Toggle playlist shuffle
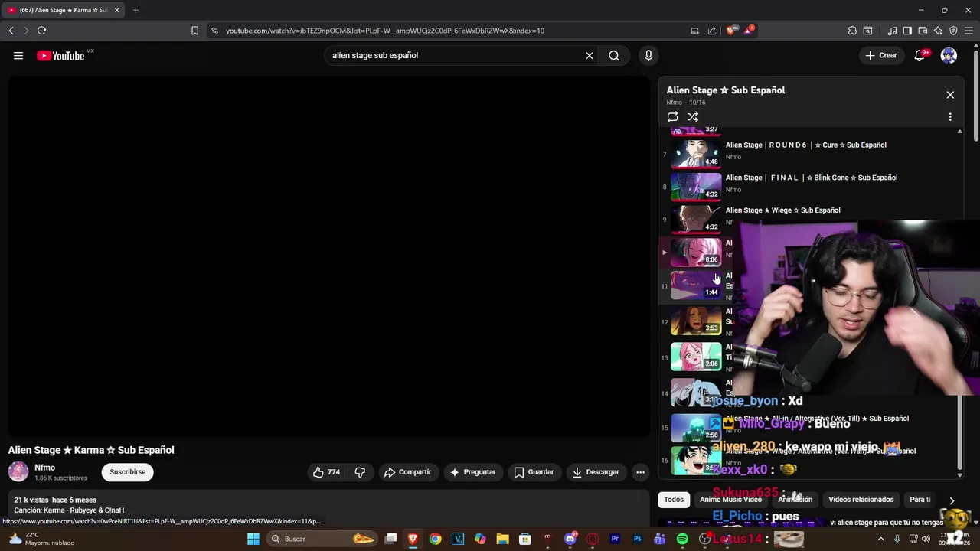Viewport: 980px width, 551px height. point(693,117)
